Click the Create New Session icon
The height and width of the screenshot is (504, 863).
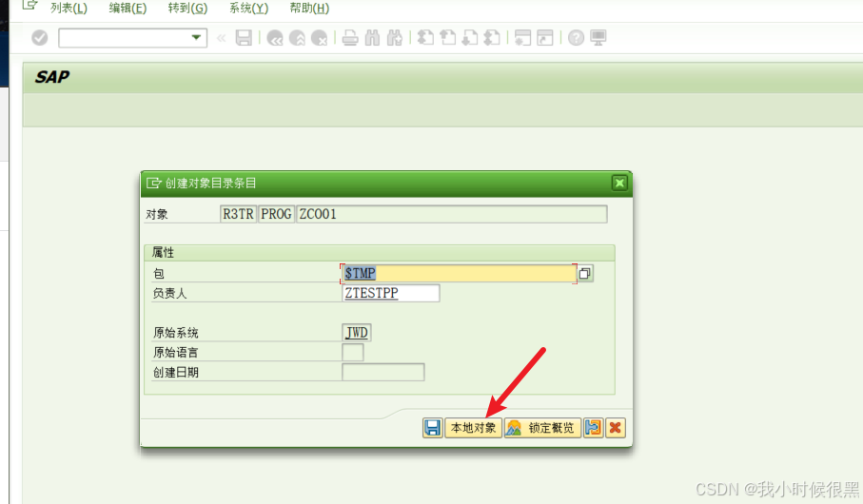pos(522,37)
